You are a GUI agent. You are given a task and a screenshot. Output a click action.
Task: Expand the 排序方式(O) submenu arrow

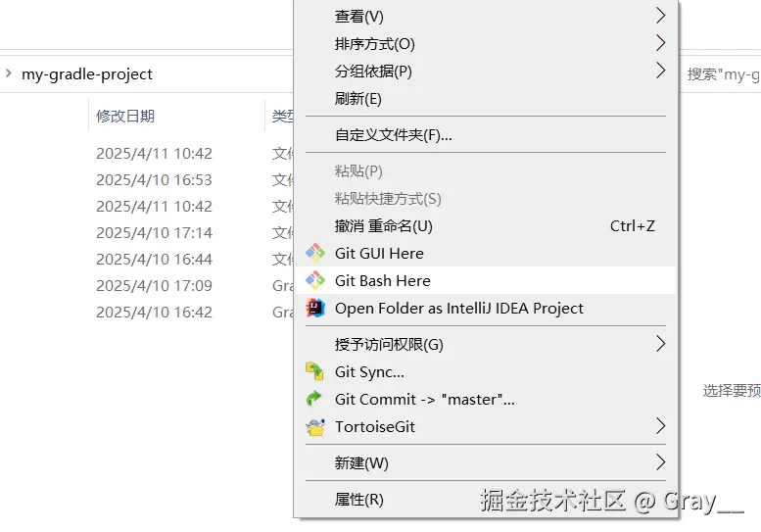point(660,43)
